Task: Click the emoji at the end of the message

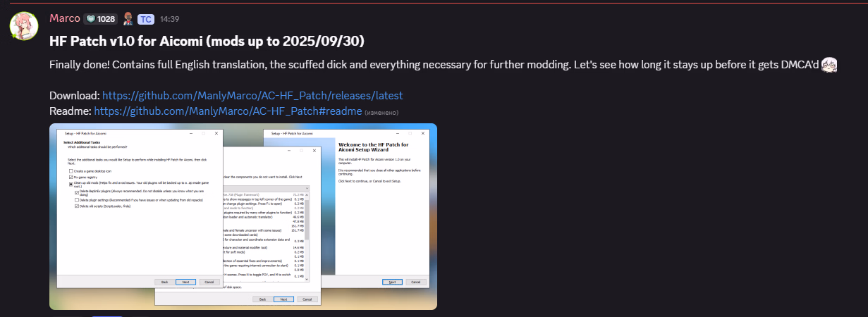Action: [830, 65]
